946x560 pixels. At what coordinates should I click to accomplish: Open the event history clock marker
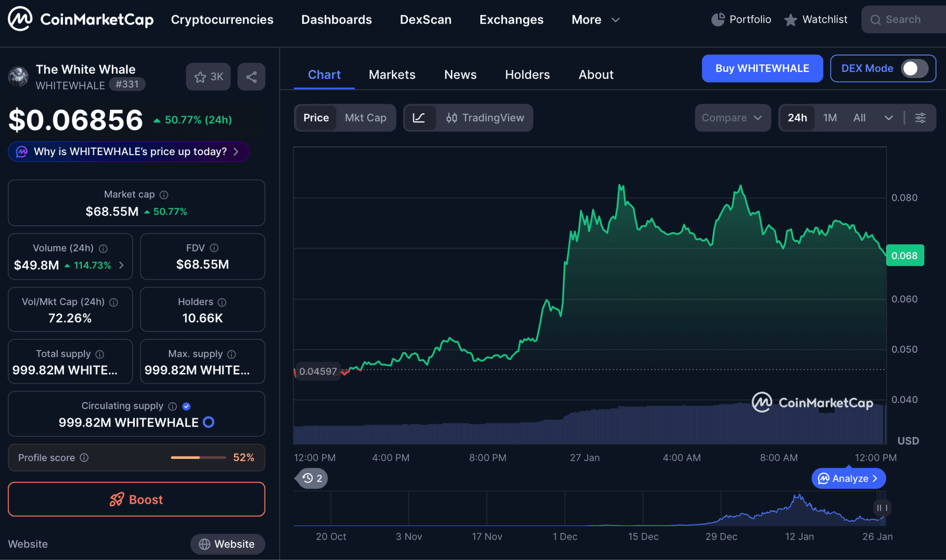tap(312, 478)
